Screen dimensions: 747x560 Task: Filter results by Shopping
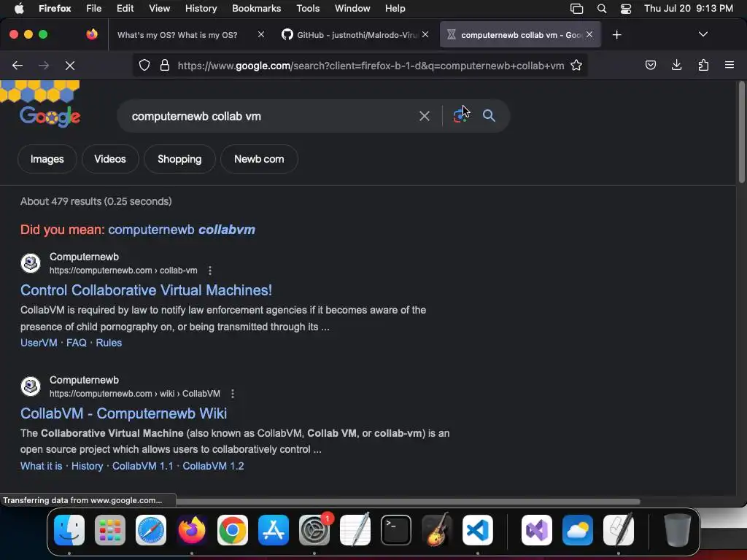(x=179, y=159)
